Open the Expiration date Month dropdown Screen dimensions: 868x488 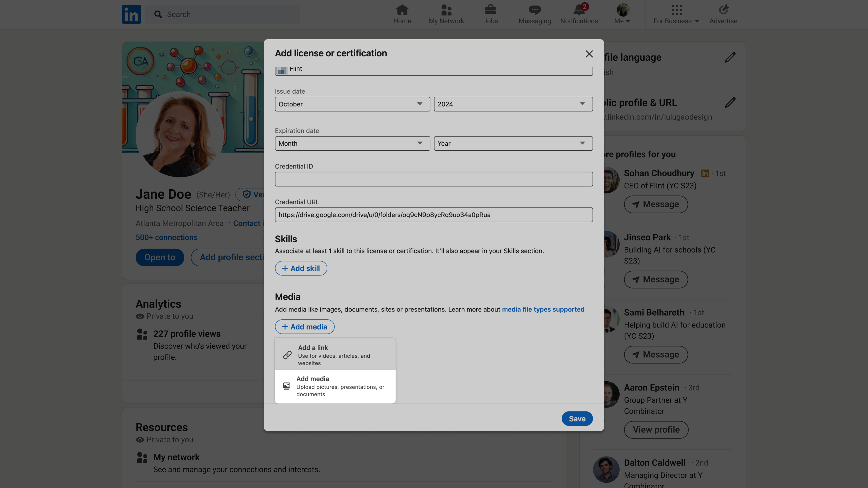(x=352, y=143)
